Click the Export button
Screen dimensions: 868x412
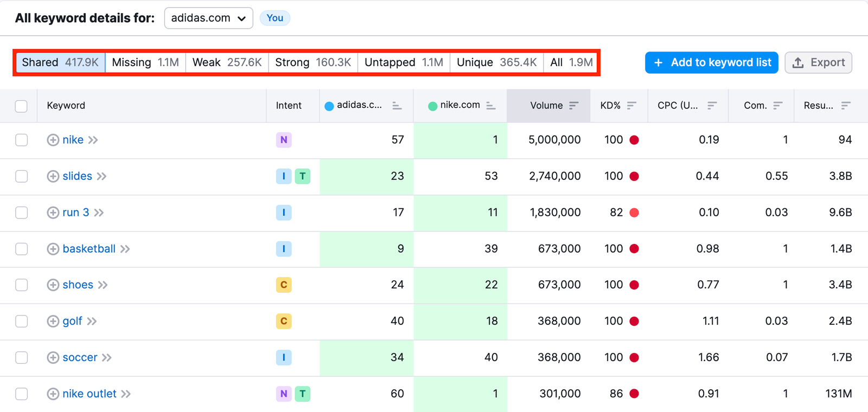(x=819, y=62)
